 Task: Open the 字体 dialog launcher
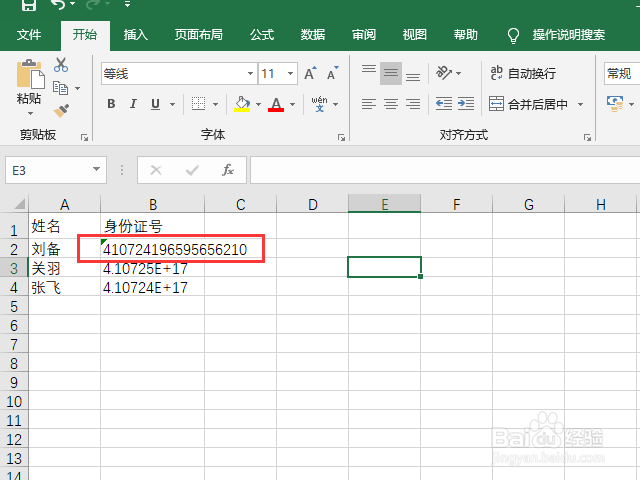click(341, 138)
